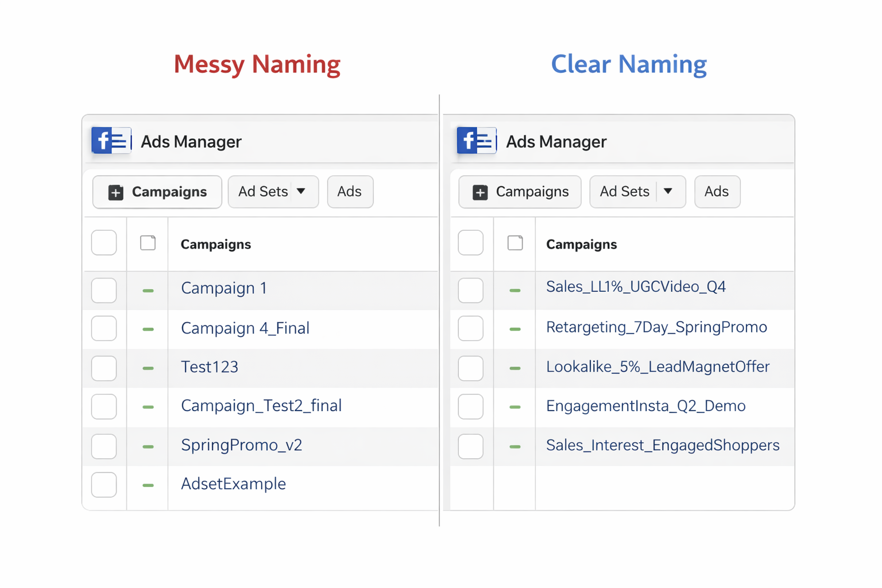The width and height of the screenshot is (882, 588).
Task: Check the row checkbox for SpringPromo_v2
Action: 104,446
